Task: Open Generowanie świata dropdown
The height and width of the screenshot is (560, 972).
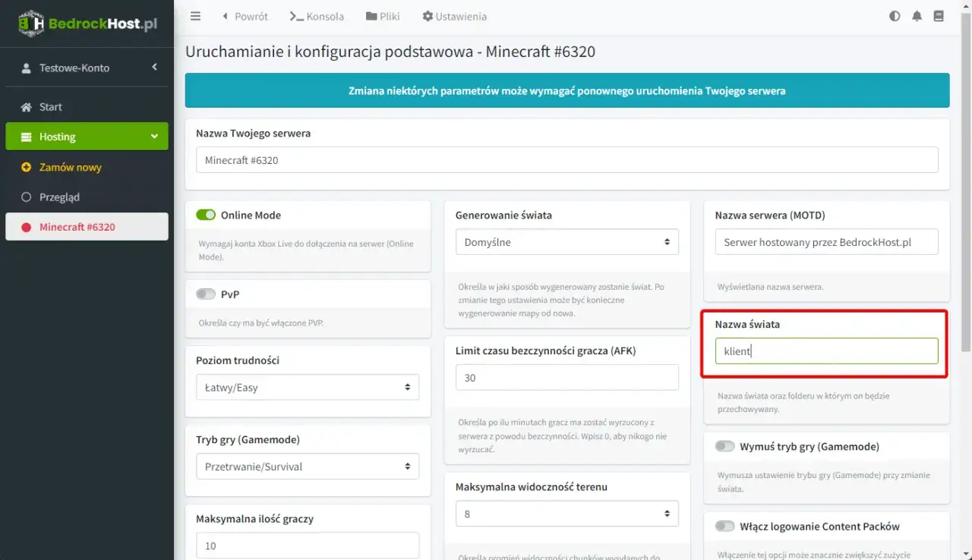Action: pyautogui.click(x=566, y=242)
